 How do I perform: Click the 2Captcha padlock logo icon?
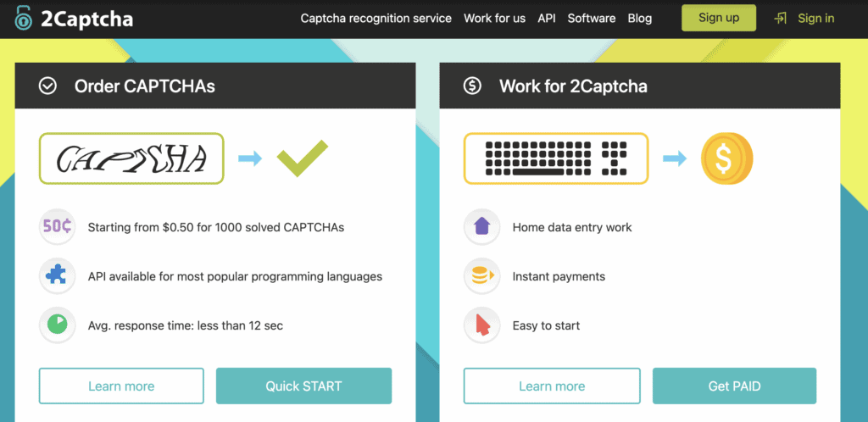pos(25,19)
